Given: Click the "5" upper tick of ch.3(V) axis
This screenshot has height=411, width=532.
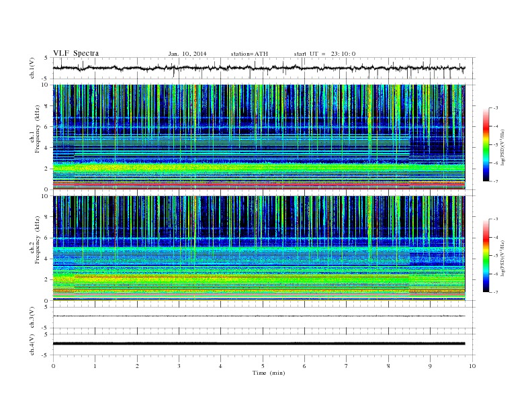Looking at the screenshot, I should click(x=46, y=307).
